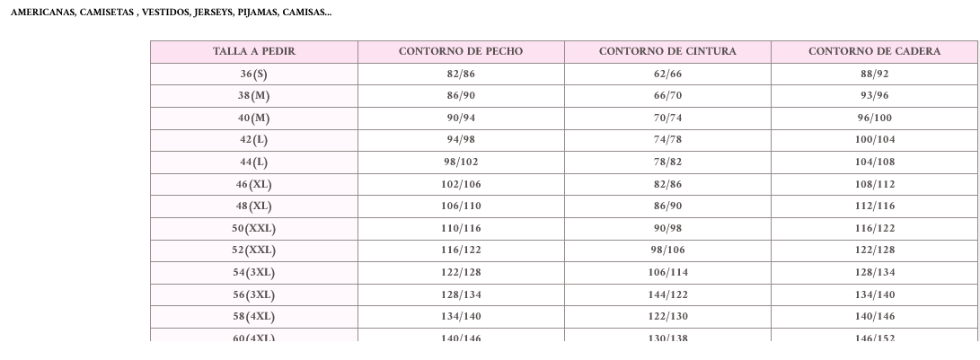
Task: Select the 58(4XL) size cell
Action: tap(253, 317)
